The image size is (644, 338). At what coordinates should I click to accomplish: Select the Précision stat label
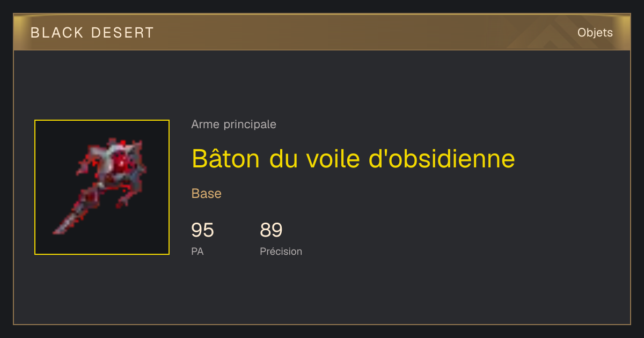(x=281, y=251)
